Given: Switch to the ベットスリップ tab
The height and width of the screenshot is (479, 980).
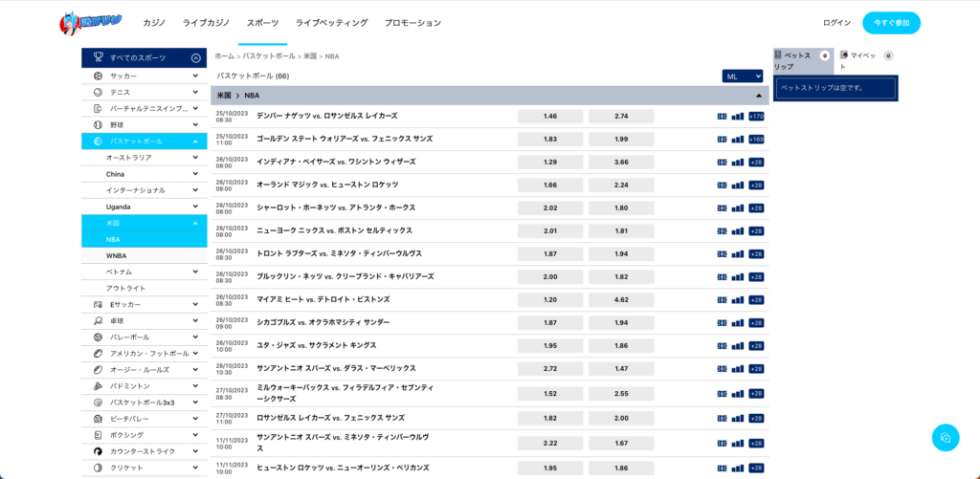Looking at the screenshot, I should (x=803, y=60).
